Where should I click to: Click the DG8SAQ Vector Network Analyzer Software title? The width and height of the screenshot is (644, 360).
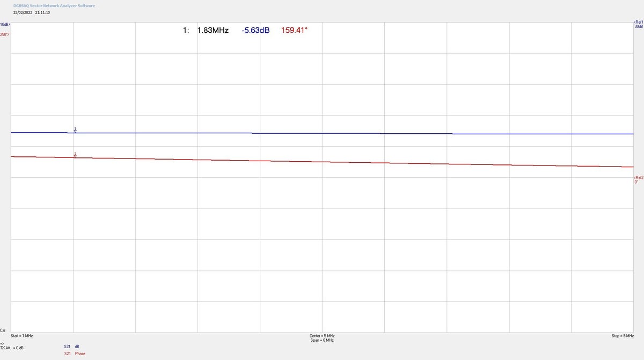[54, 5]
